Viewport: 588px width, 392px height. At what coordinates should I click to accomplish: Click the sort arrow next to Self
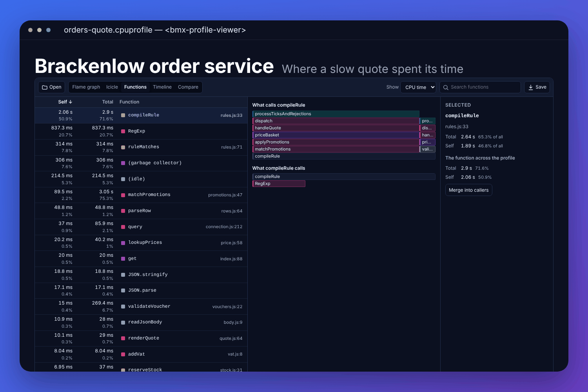(x=71, y=102)
